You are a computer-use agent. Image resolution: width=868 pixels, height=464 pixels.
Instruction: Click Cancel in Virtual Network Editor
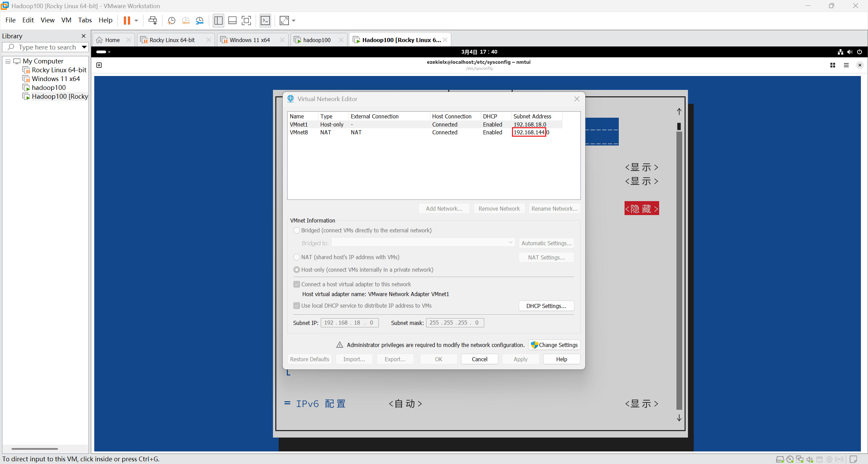coord(479,359)
